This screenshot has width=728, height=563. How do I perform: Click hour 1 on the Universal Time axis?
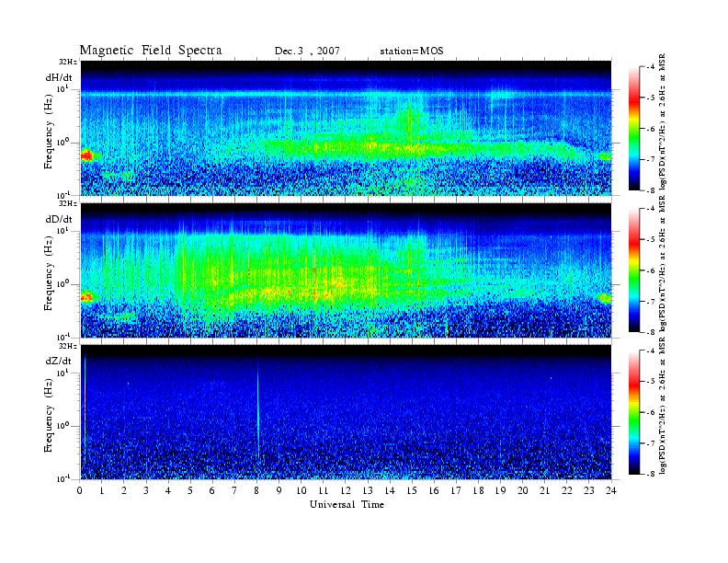(102, 490)
